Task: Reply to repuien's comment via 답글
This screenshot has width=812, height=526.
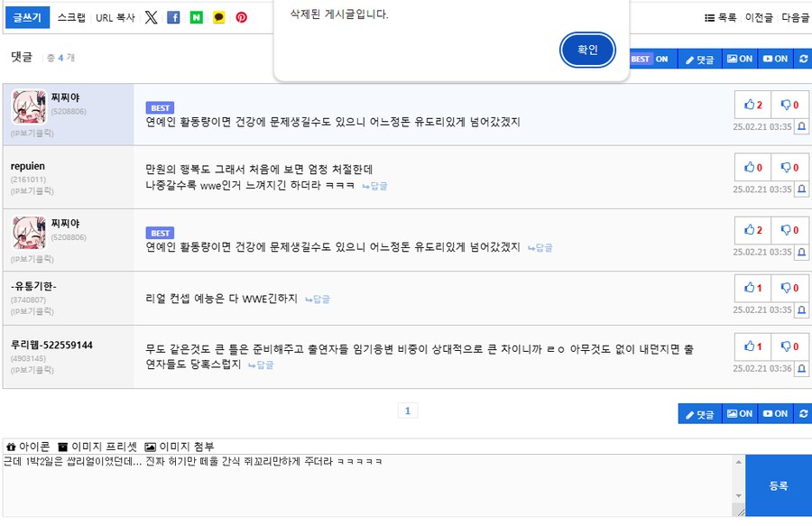Action: (379, 186)
